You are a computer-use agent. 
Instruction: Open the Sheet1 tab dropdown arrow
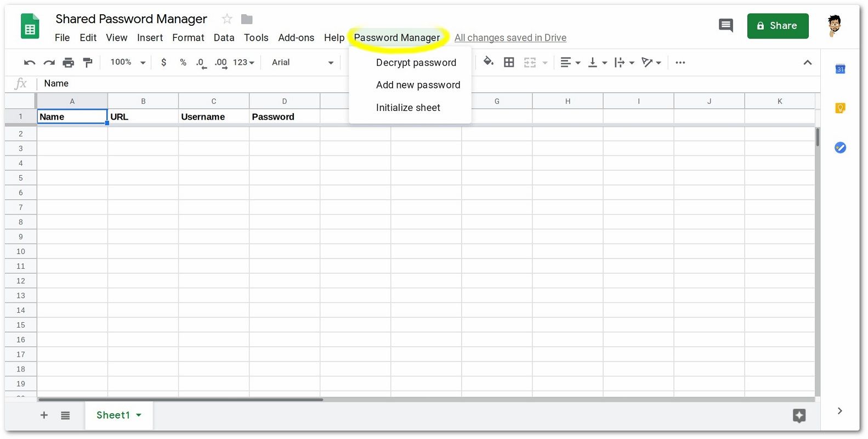point(139,415)
